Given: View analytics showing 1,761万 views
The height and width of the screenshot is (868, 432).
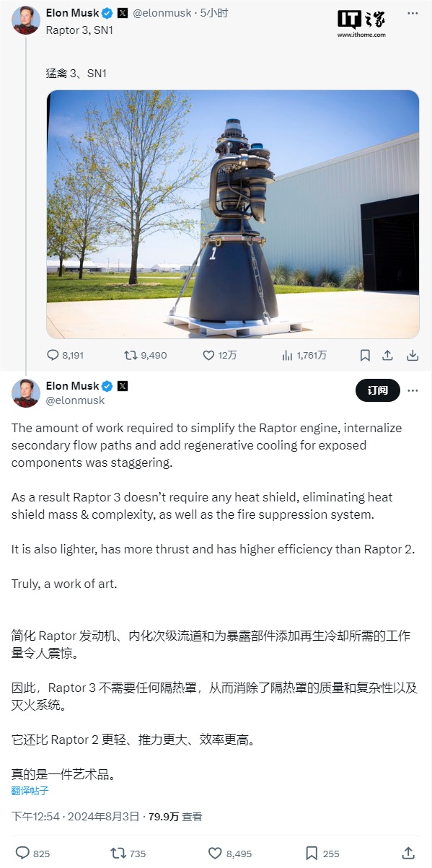Looking at the screenshot, I should click(x=304, y=355).
